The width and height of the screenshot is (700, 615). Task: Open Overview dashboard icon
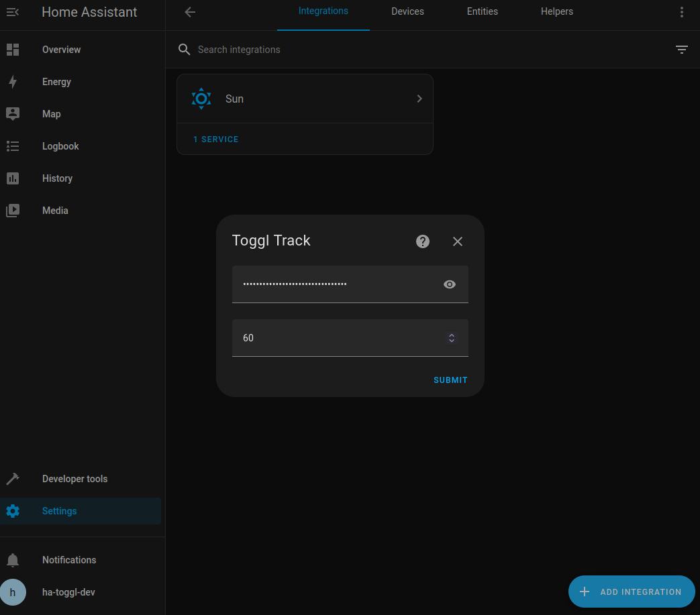click(x=13, y=50)
